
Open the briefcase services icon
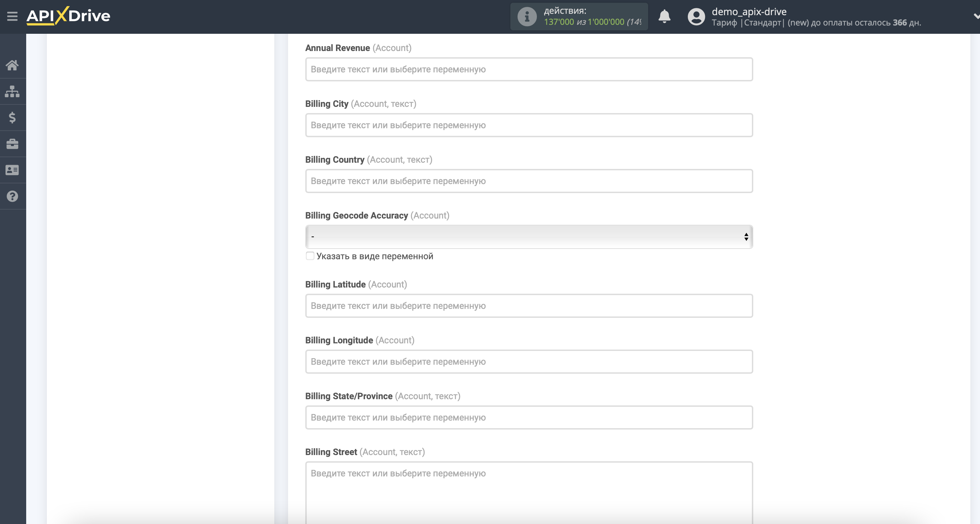[12, 144]
